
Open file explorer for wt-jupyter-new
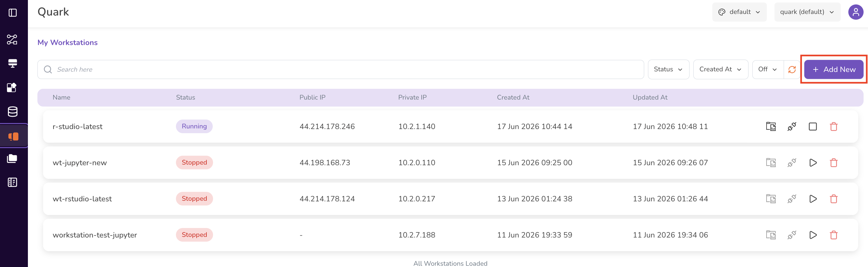[x=771, y=162]
